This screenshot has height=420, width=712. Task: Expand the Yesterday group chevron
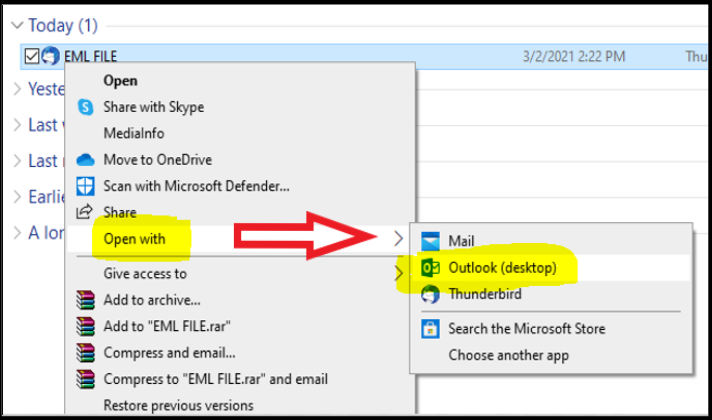point(17,89)
